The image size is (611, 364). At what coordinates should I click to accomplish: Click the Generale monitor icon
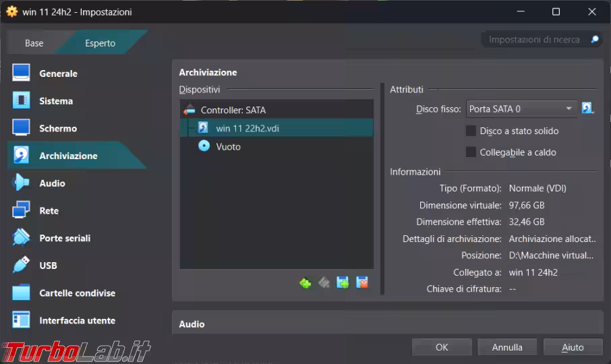[x=21, y=73]
